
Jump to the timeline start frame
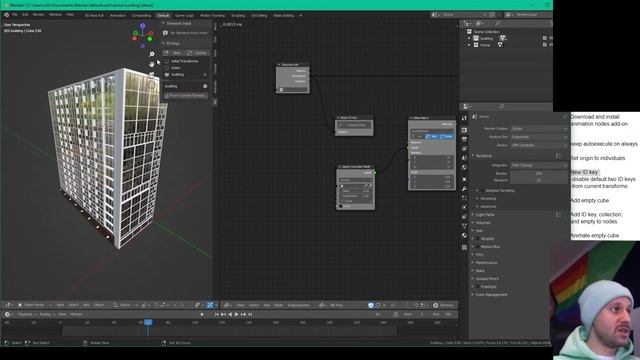216,314
